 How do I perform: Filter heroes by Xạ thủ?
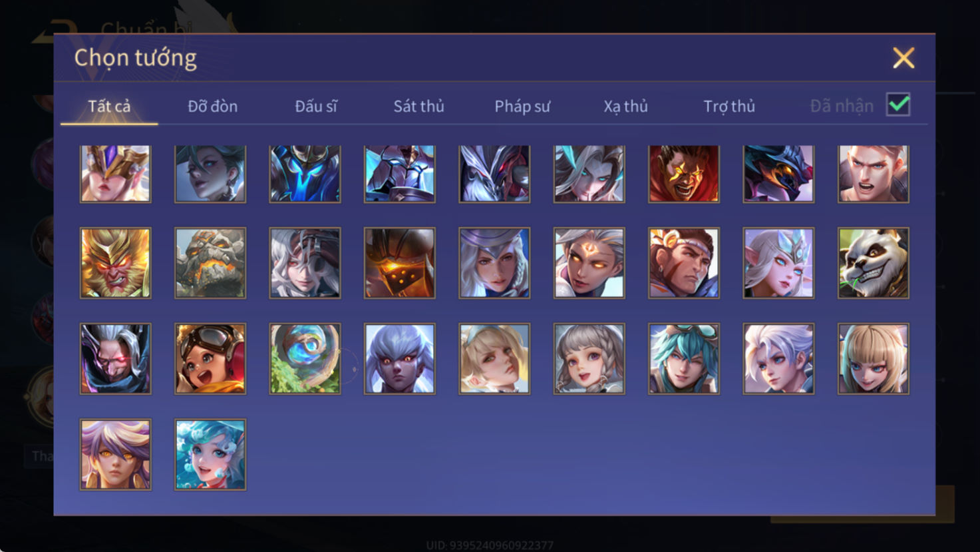click(x=625, y=107)
